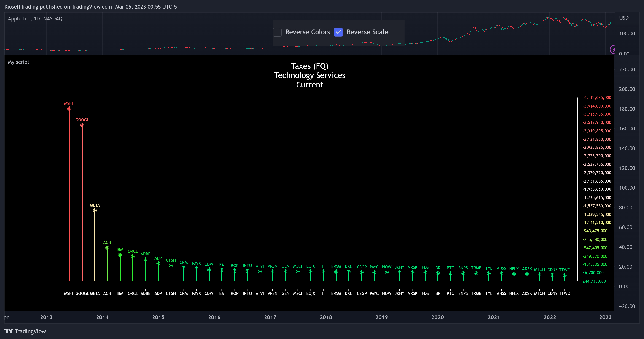Click the META ticker on the x-axis
Screen dimensions: 644x339
coord(95,293)
